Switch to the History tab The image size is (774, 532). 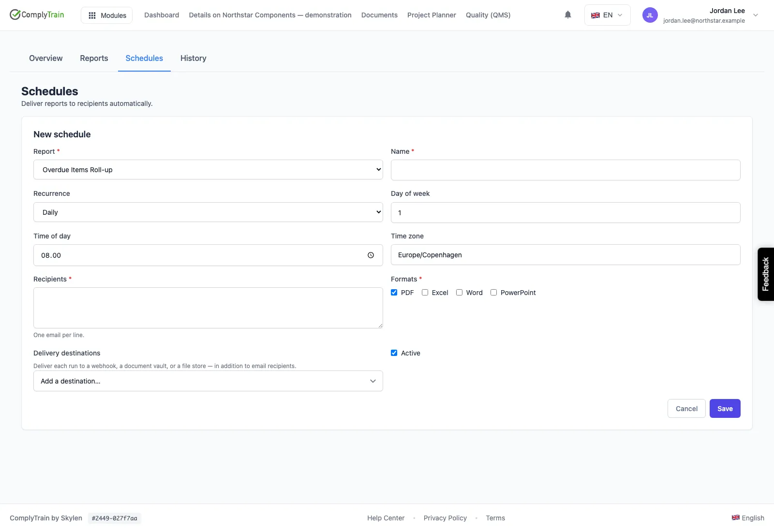193,59
